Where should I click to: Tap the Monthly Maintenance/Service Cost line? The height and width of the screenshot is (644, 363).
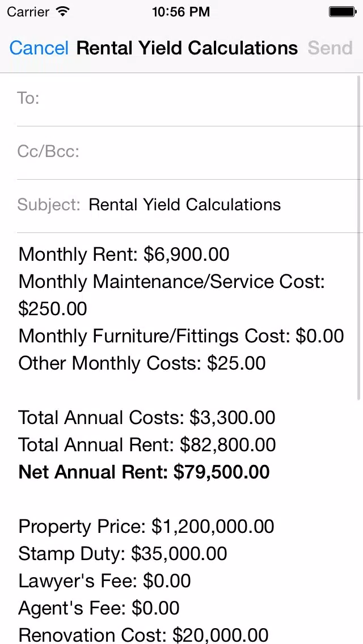[172, 295]
